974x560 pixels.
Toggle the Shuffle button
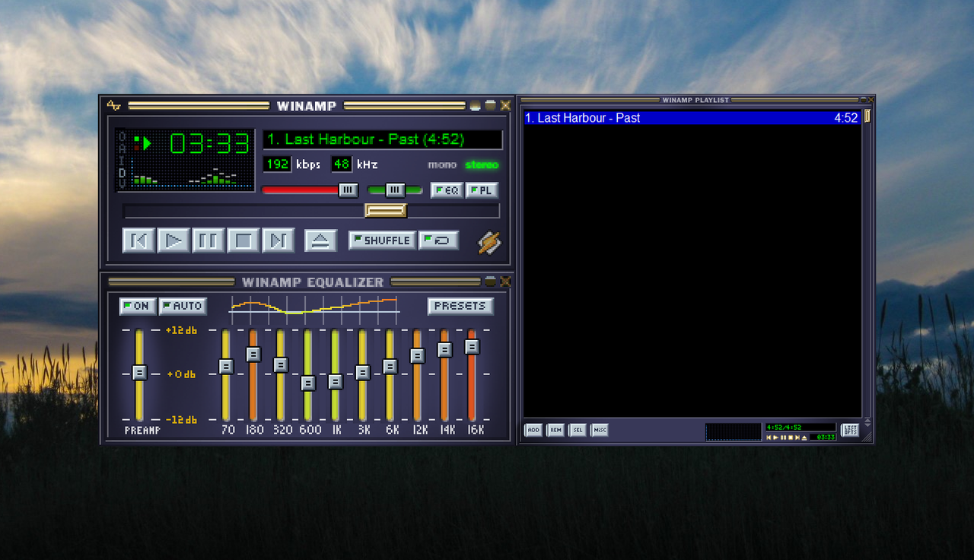point(383,240)
